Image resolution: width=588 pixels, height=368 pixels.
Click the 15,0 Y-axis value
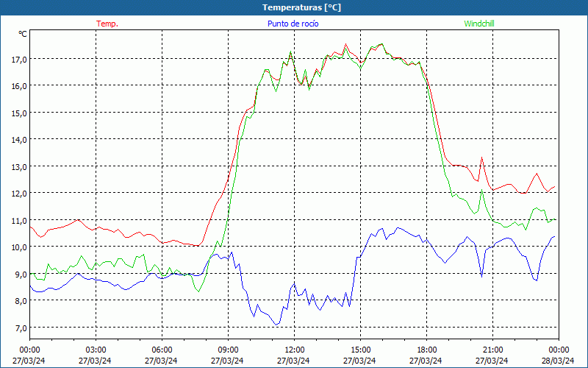[20, 113]
